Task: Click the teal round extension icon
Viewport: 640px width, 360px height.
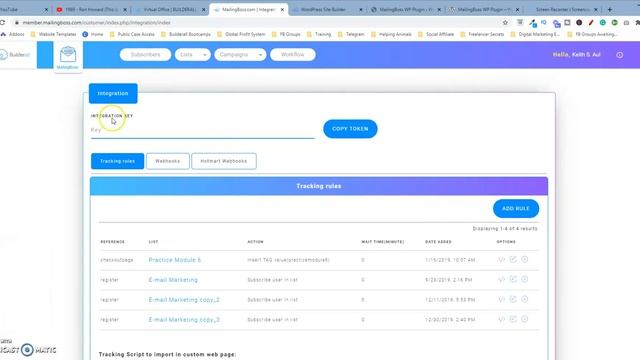Action: point(602,23)
